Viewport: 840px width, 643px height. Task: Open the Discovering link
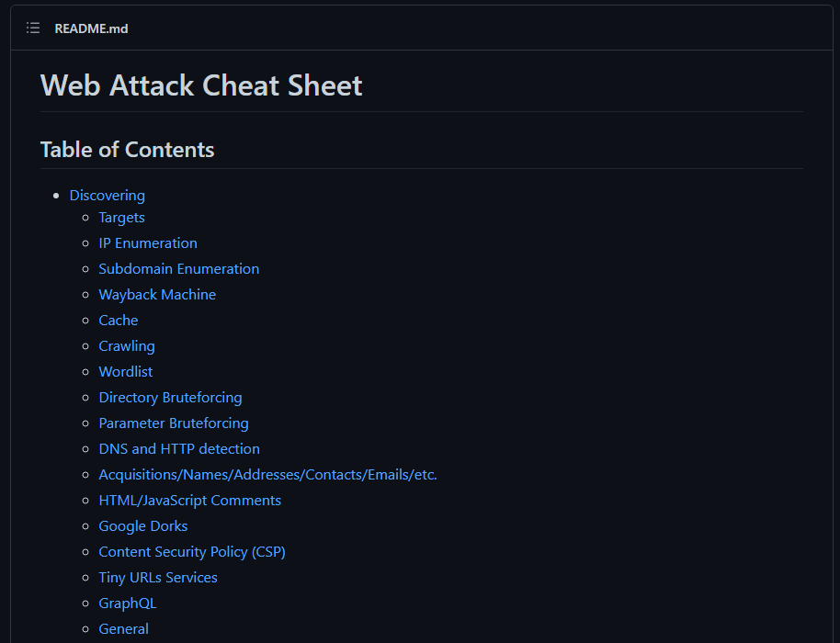click(107, 196)
